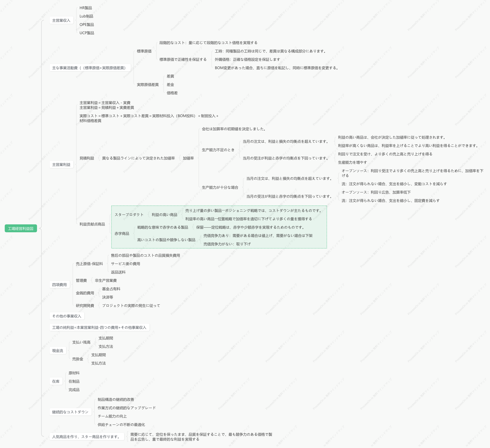Click the 工時 description line
This screenshot has width=490, height=448.
click(x=271, y=51)
